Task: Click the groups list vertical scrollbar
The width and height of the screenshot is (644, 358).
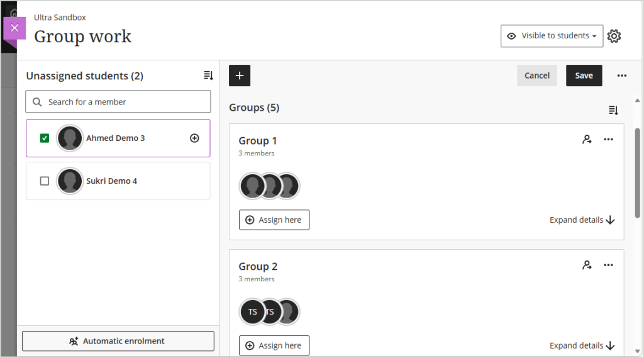Action: (x=637, y=173)
